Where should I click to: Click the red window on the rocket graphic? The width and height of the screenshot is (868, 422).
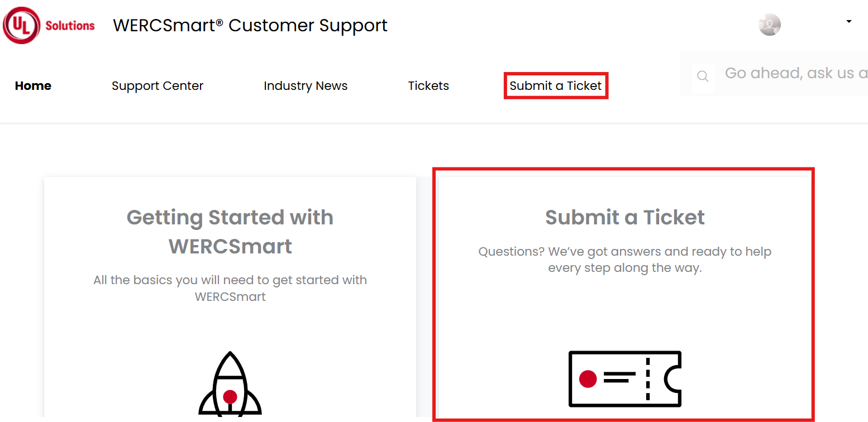point(230,397)
